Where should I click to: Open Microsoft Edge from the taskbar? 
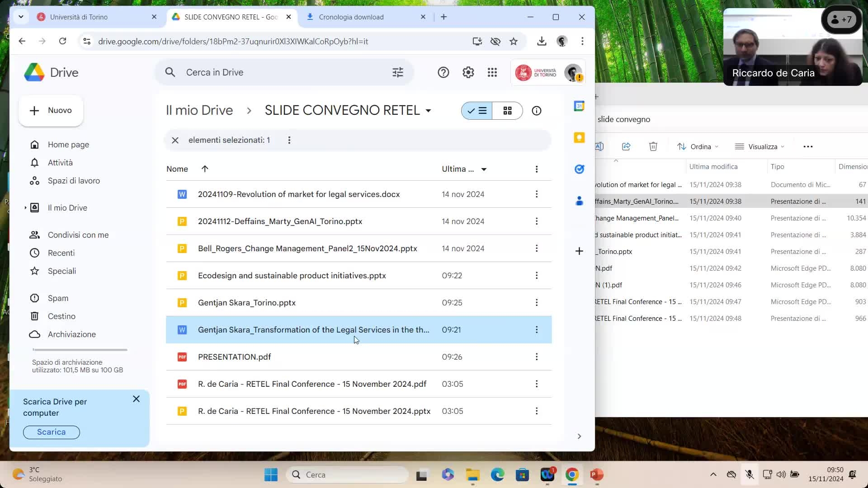tap(497, 474)
